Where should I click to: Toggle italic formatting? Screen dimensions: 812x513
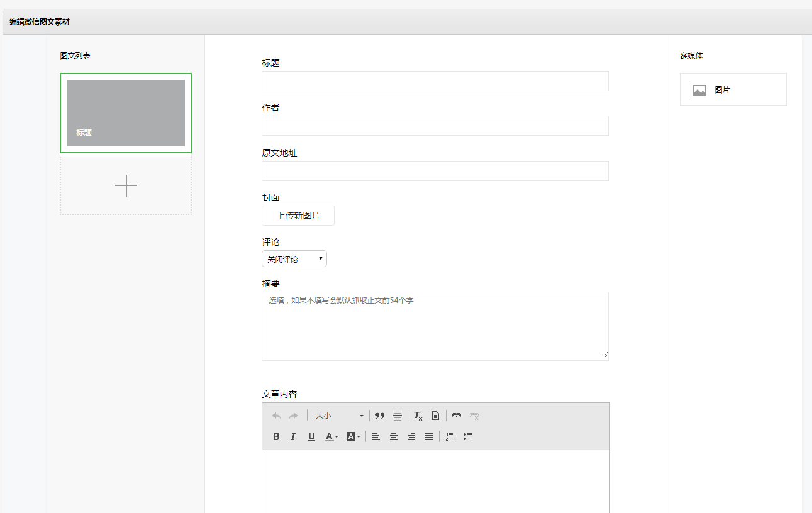pos(293,436)
